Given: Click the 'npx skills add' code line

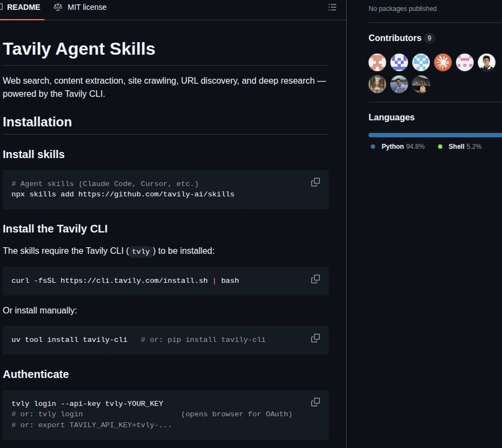Looking at the screenshot, I should (123, 194).
